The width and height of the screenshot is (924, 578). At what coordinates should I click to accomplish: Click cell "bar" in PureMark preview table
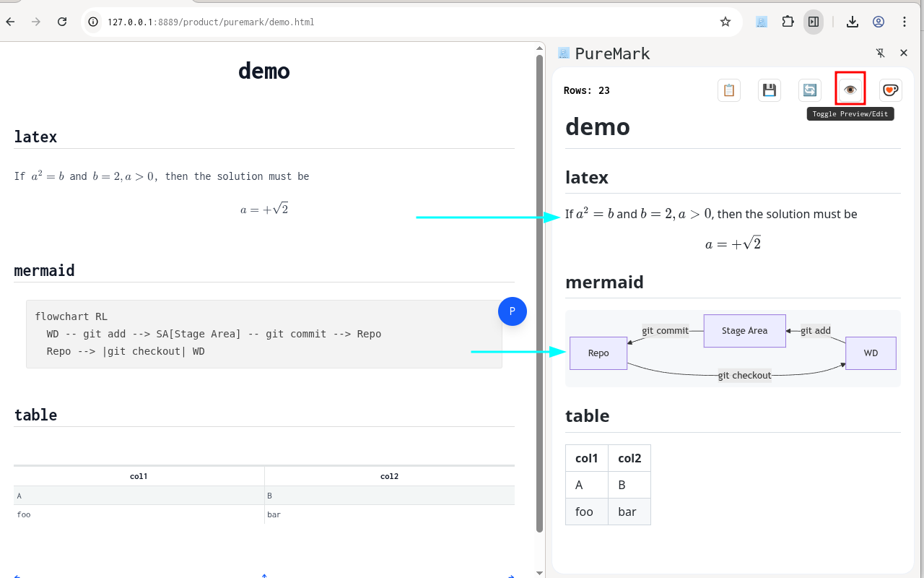(x=629, y=512)
